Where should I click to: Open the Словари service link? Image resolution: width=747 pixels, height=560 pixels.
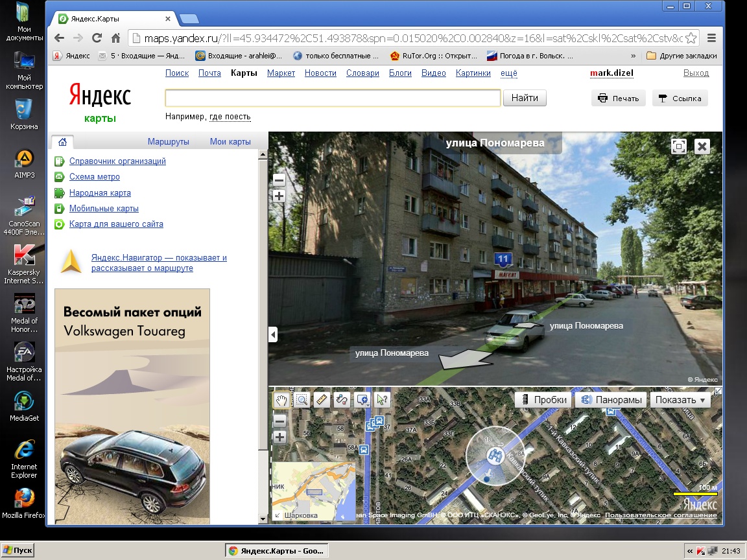[x=362, y=73]
